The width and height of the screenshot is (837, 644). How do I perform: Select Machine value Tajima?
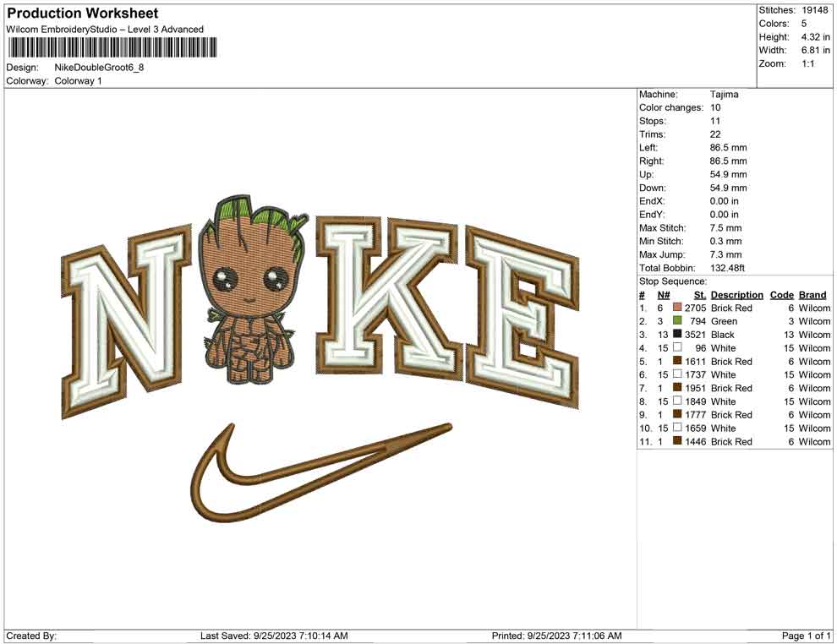point(724,94)
